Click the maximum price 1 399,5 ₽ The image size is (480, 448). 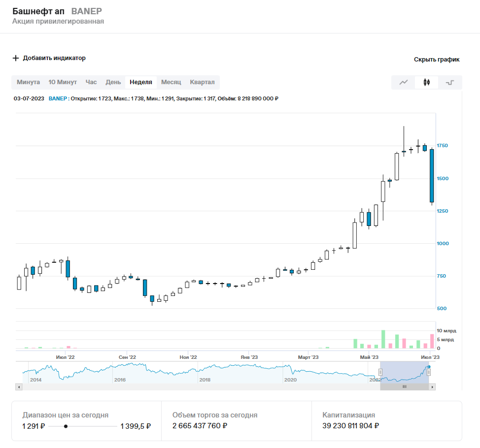(x=136, y=426)
